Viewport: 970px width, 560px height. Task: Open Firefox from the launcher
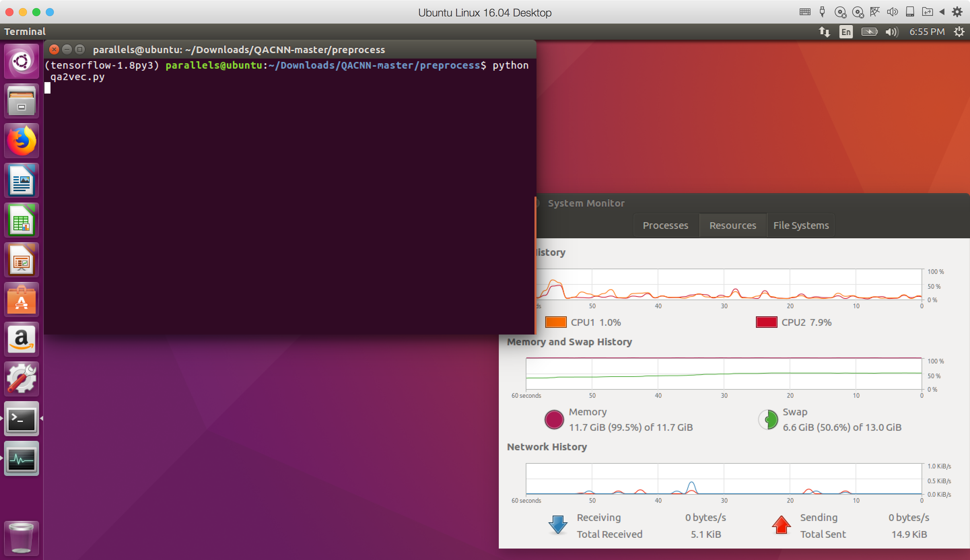[22, 141]
